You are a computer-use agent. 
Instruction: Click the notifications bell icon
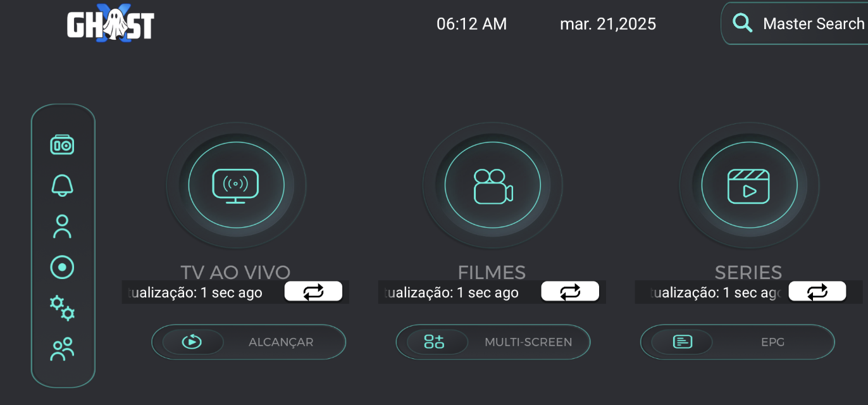[x=62, y=185]
